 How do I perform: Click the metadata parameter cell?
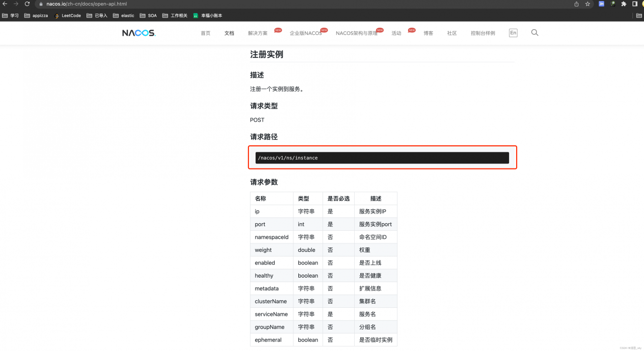tap(272, 288)
